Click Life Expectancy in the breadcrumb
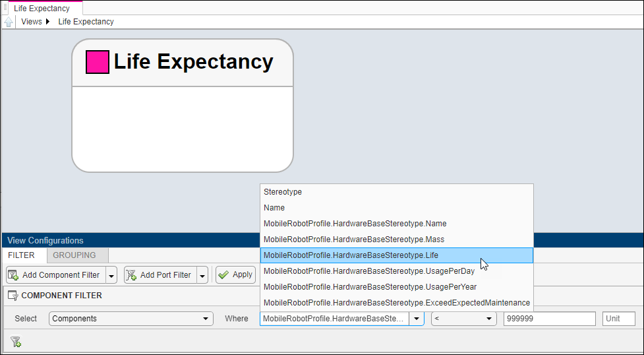The width and height of the screenshot is (644, 355). (x=86, y=22)
